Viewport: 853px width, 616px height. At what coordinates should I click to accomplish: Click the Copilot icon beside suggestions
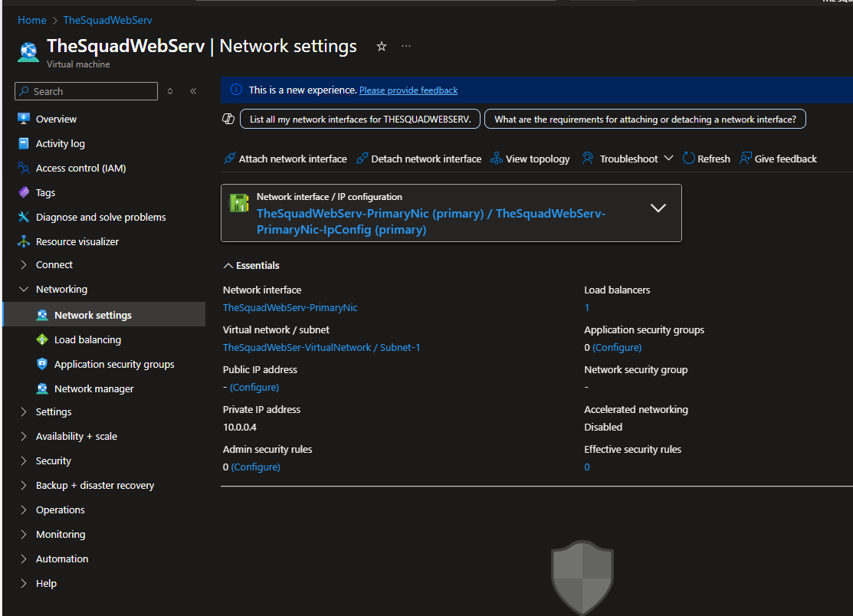click(x=228, y=119)
